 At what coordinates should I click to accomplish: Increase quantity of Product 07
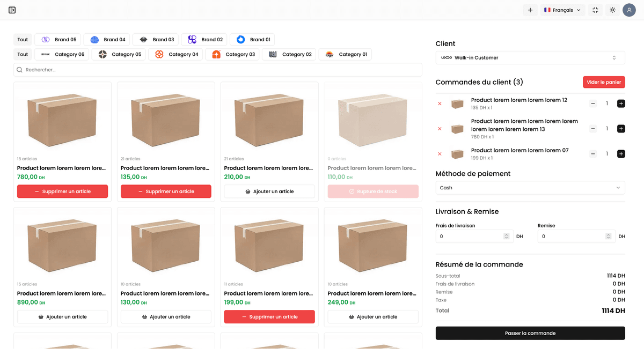pos(621,154)
